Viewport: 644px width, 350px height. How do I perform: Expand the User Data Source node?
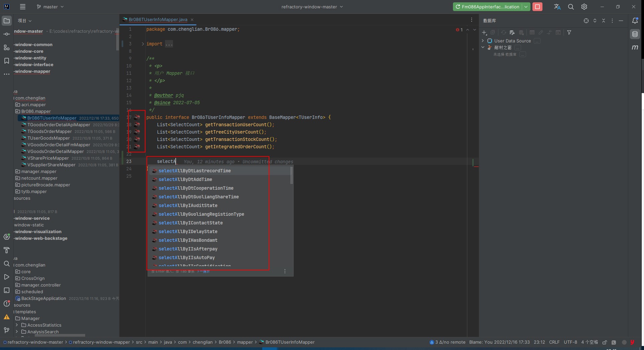483,41
